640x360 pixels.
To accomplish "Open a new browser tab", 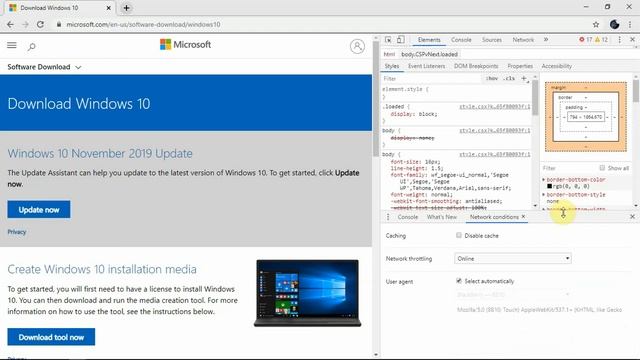I will coord(127,8).
